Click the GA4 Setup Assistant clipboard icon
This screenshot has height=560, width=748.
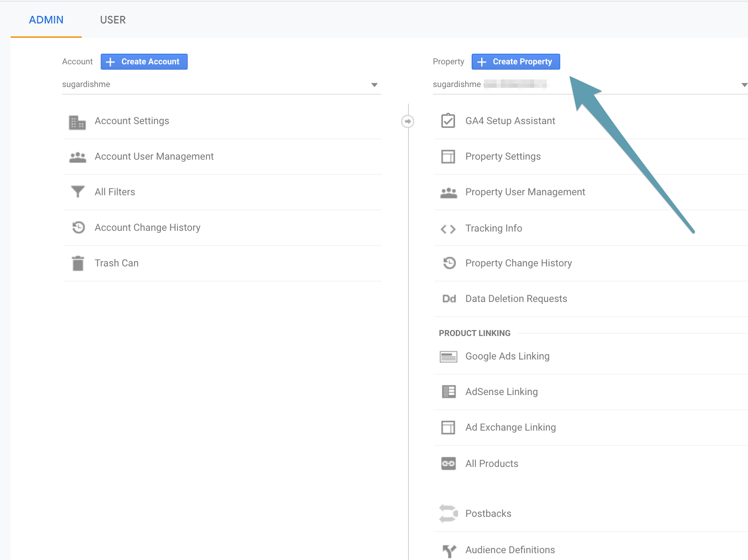448,121
